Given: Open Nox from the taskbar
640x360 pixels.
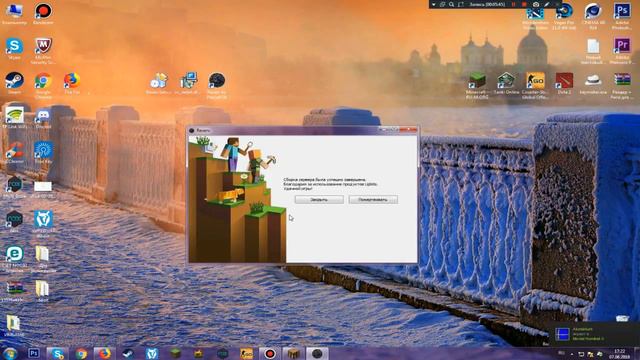Looking at the screenshot, I should [x=223, y=353].
